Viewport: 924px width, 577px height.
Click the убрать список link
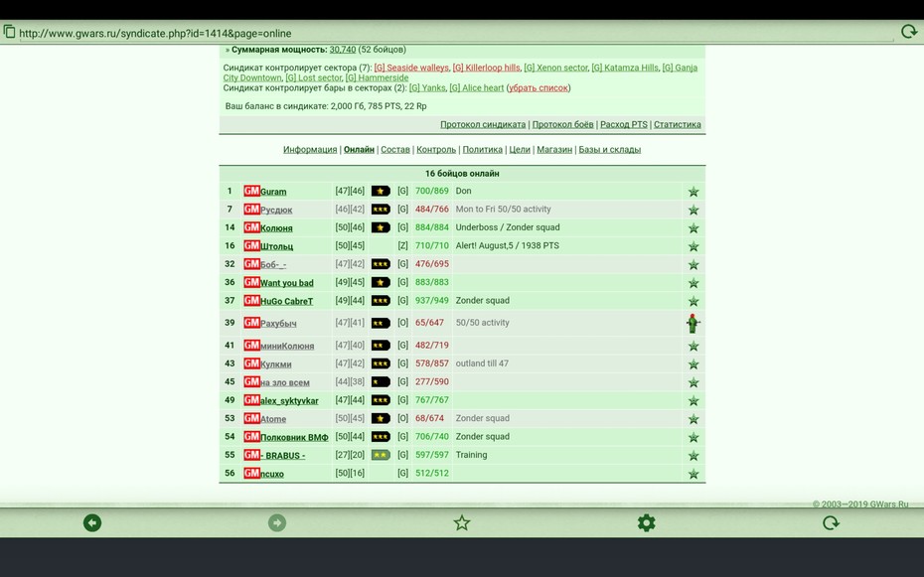[x=539, y=87]
